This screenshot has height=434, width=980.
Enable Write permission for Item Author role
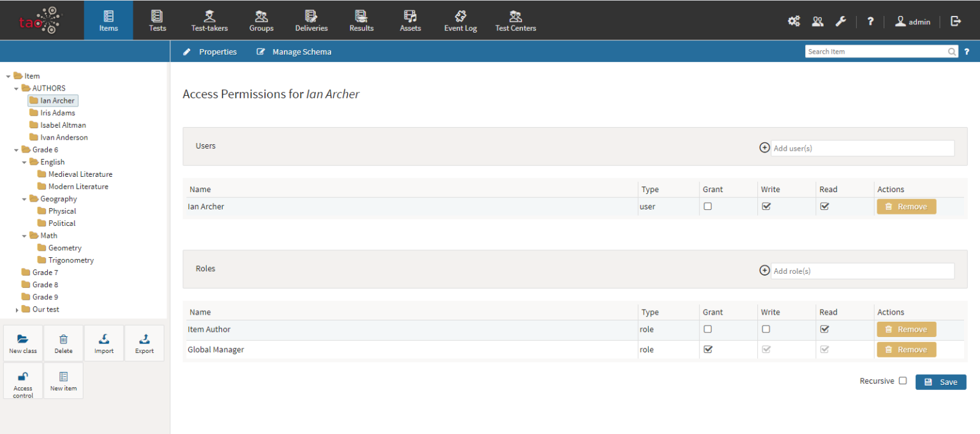(766, 329)
